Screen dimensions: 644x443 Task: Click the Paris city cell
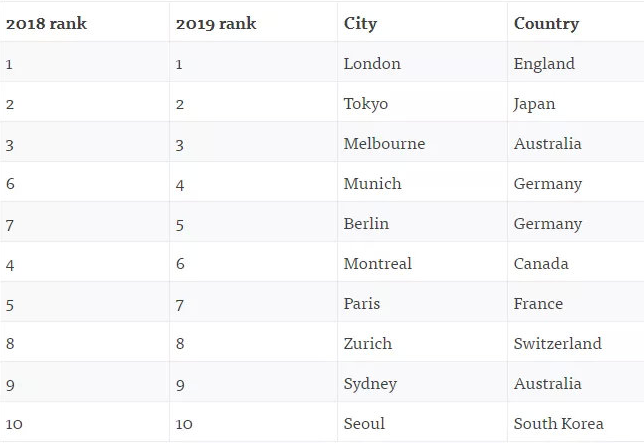[362, 304]
